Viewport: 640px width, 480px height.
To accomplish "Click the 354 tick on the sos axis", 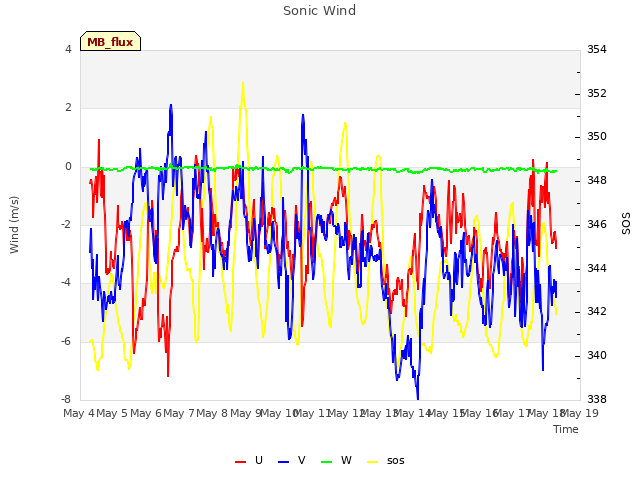I will (x=597, y=49).
